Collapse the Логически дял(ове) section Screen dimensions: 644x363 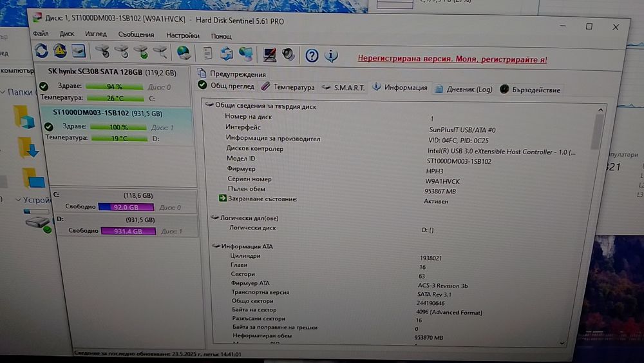pyautogui.click(x=215, y=217)
